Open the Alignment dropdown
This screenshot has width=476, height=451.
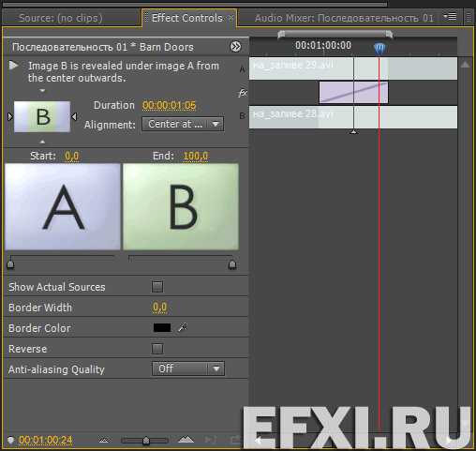(183, 124)
